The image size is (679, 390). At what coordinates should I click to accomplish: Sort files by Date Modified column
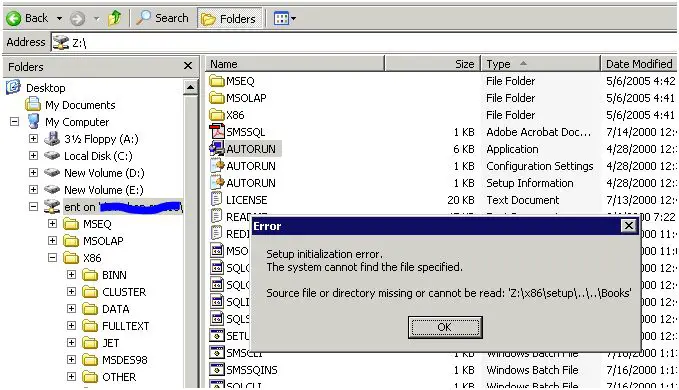pyautogui.click(x=639, y=64)
